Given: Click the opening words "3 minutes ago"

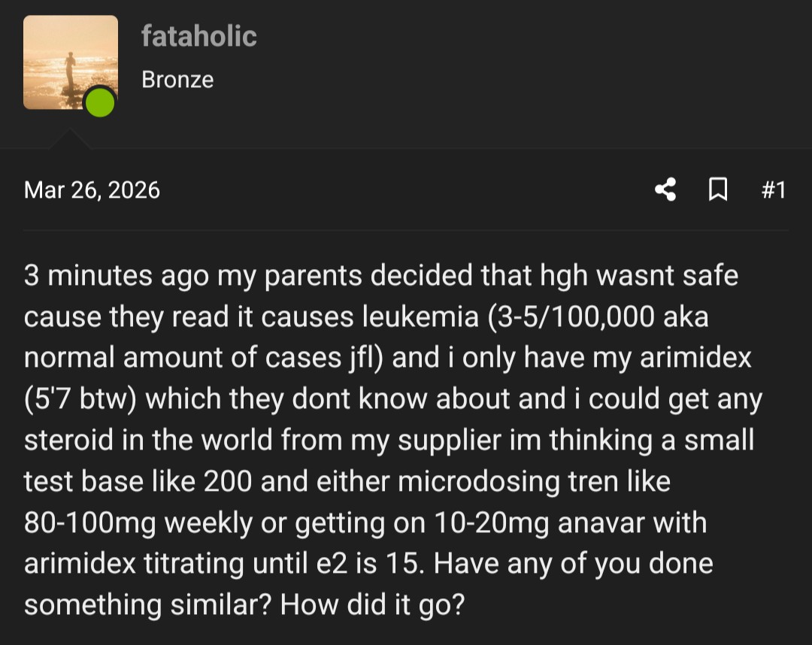Looking at the screenshot, I should 117,276.
